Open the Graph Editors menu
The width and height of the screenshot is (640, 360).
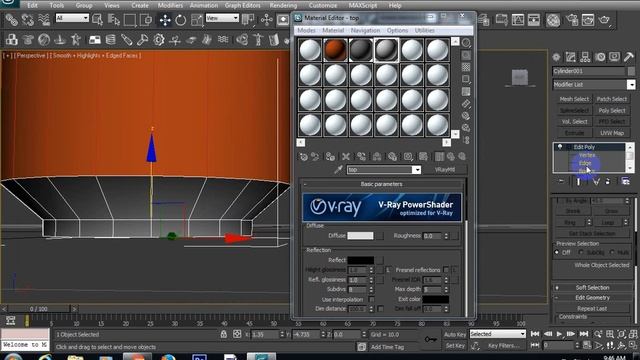pos(242,5)
